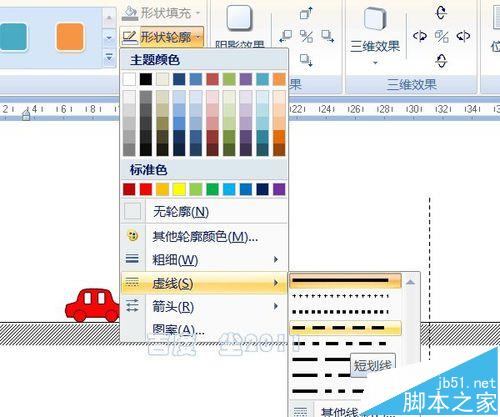
Task: Expand the 形状填充 dropdown arrow
Action: 198,13
